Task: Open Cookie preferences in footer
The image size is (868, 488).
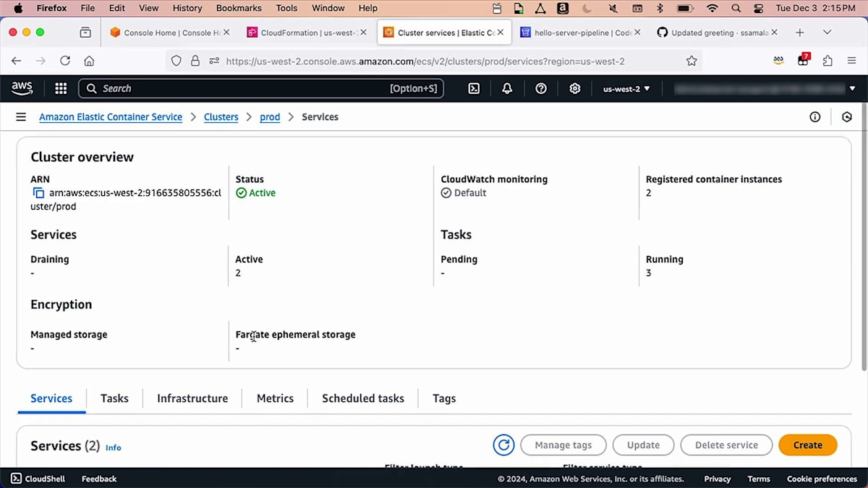Action: click(822, 479)
